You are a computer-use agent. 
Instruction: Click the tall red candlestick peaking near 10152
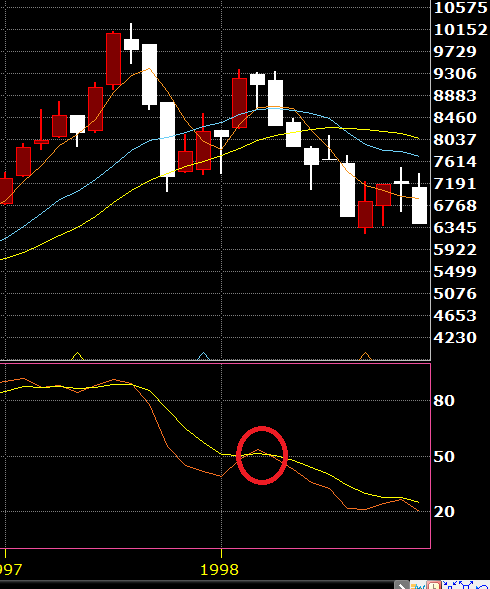coord(113,59)
